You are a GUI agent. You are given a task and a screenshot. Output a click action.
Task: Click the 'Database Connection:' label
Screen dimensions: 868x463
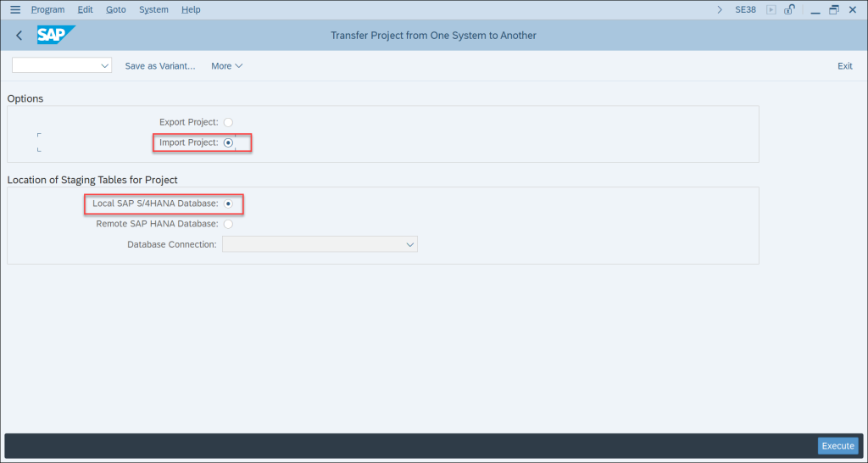coord(172,244)
